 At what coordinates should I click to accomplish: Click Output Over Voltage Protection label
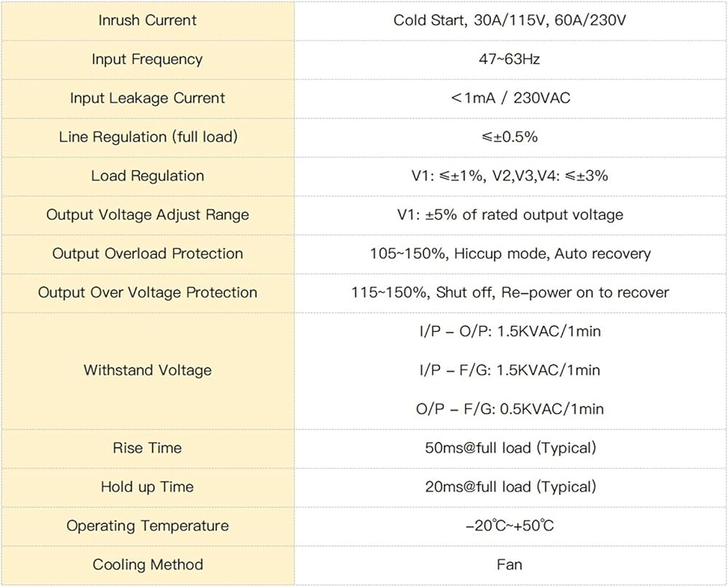coord(148,293)
